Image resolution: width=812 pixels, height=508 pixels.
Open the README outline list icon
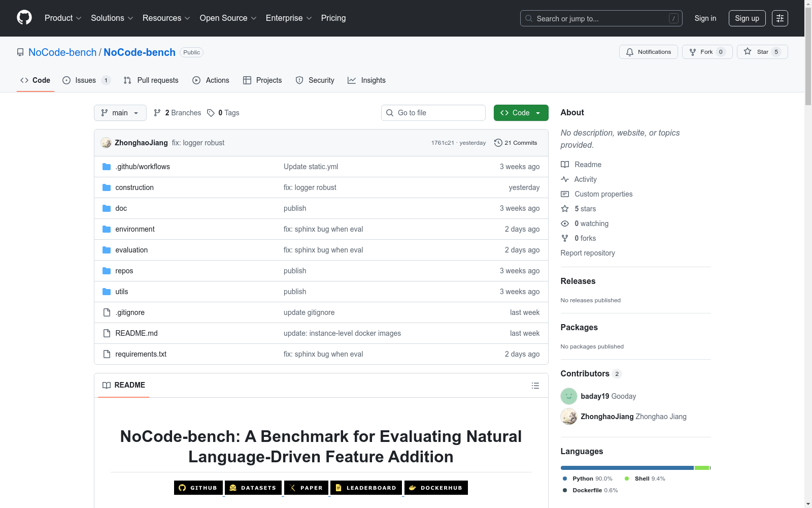535,386
